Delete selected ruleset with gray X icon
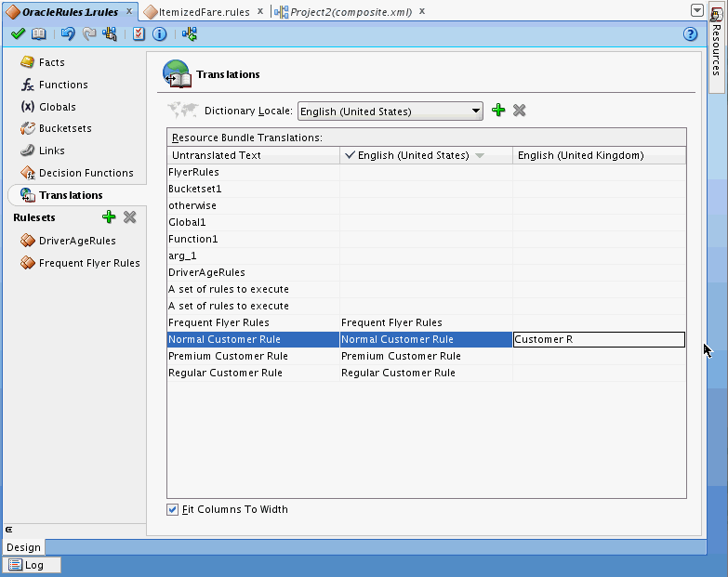This screenshot has width=728, height=577. click(130, 216)
